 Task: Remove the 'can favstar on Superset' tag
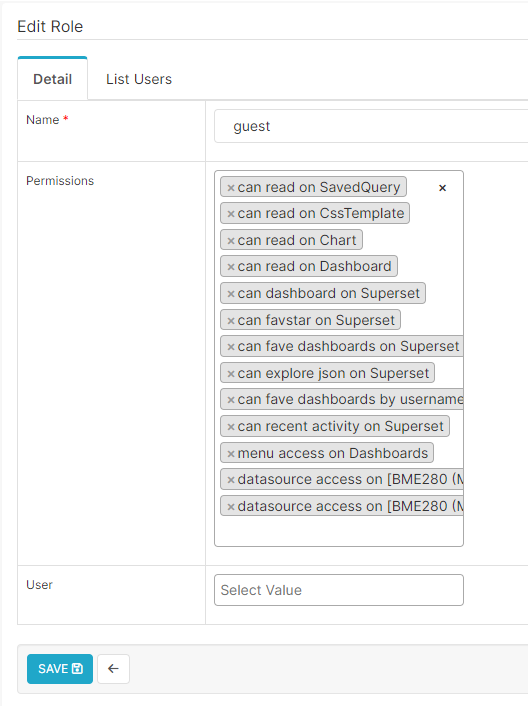point(231,321)
